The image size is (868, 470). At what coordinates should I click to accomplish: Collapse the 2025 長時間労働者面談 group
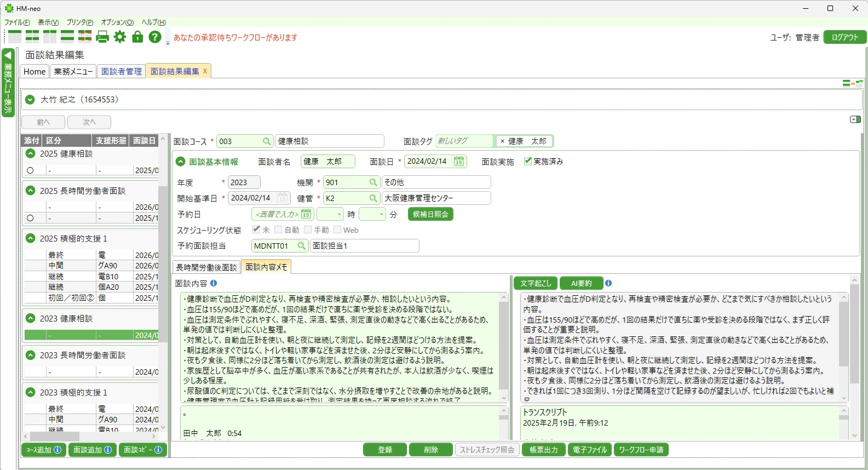coord(31,191)
